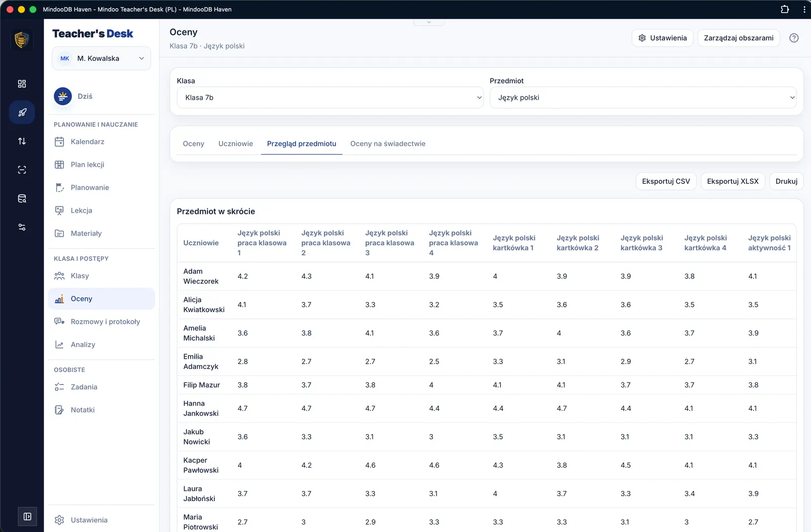Image resolution: width=811 pixels, height=532 pixels.
Task: Click the rocket icon in left rail
Action: tap(22, 112)
